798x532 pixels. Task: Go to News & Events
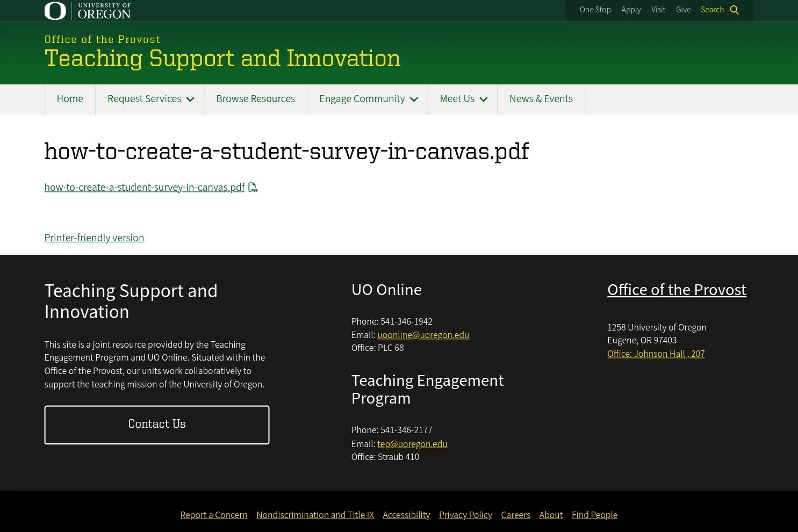pyautogui.click(x=541, y=99)
